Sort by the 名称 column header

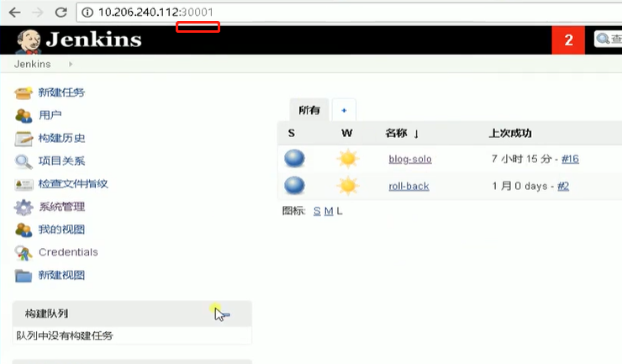[x=402, y=133]
